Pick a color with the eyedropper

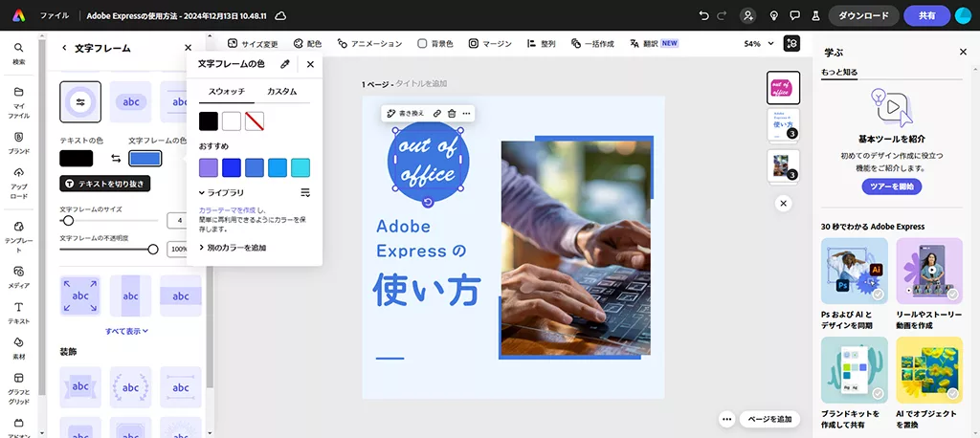tap(285, 64)
